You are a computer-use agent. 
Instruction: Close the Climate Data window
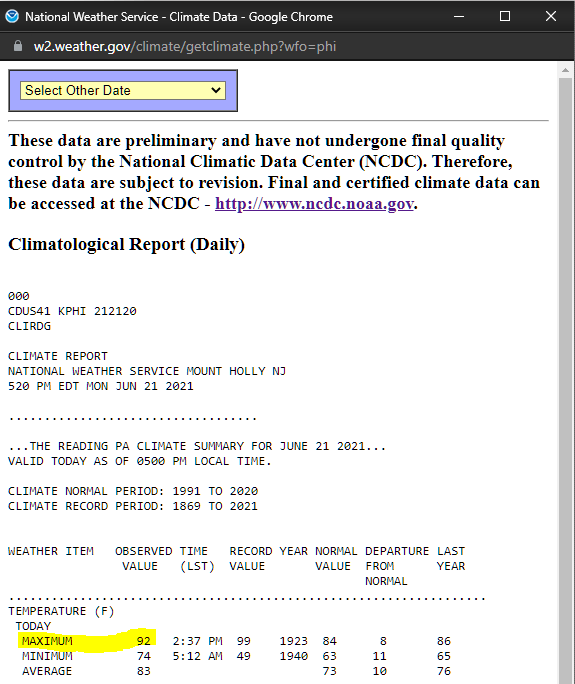[551, 17]
